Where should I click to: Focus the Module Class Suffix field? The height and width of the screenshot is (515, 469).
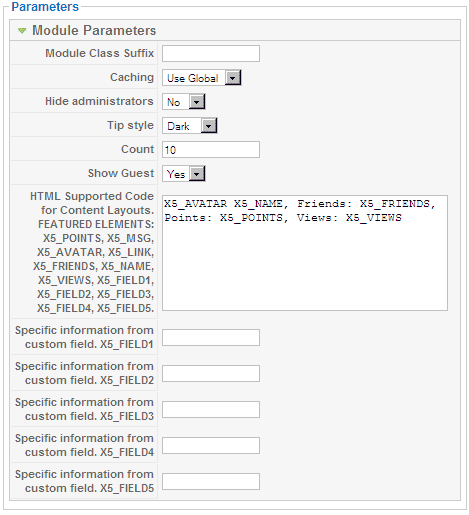coord(211,54)
